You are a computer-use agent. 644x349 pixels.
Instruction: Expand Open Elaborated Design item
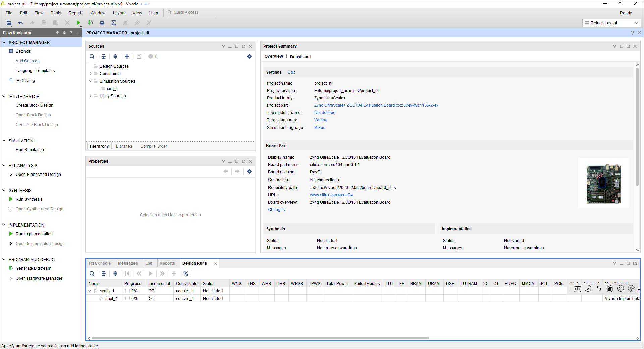11,174
